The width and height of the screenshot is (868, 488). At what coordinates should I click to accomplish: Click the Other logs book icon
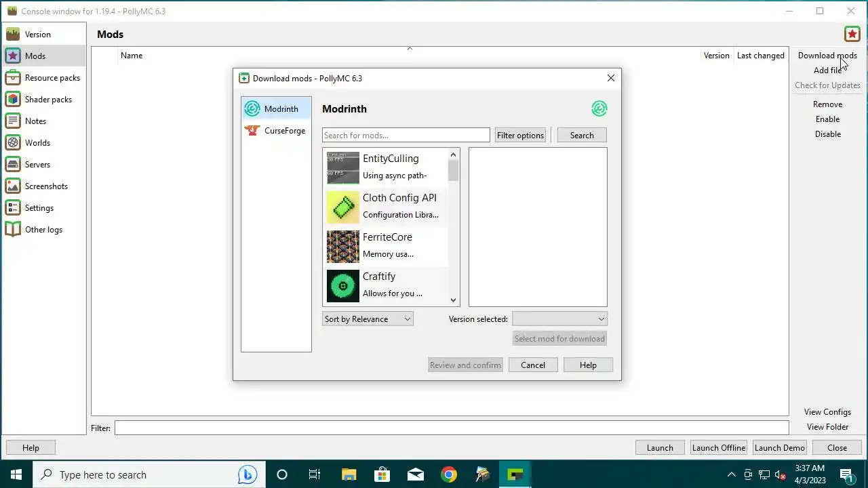pyautogui.click(x=13, y=230)
